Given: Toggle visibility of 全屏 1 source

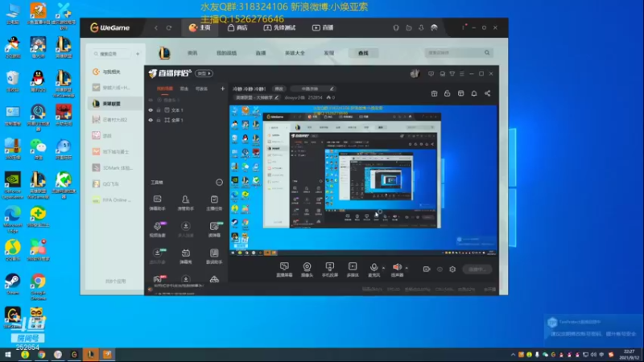Looking at the screenshot, I should (x=151, y=120).
